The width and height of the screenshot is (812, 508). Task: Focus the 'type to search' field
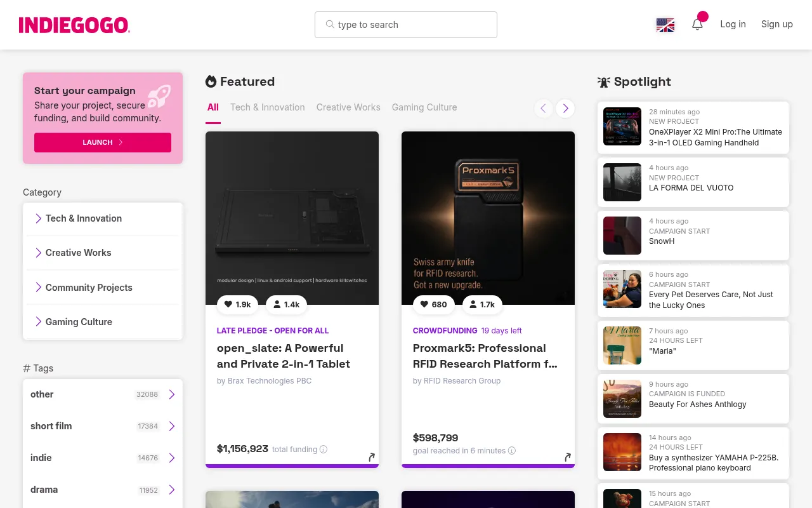coord(406,25)
